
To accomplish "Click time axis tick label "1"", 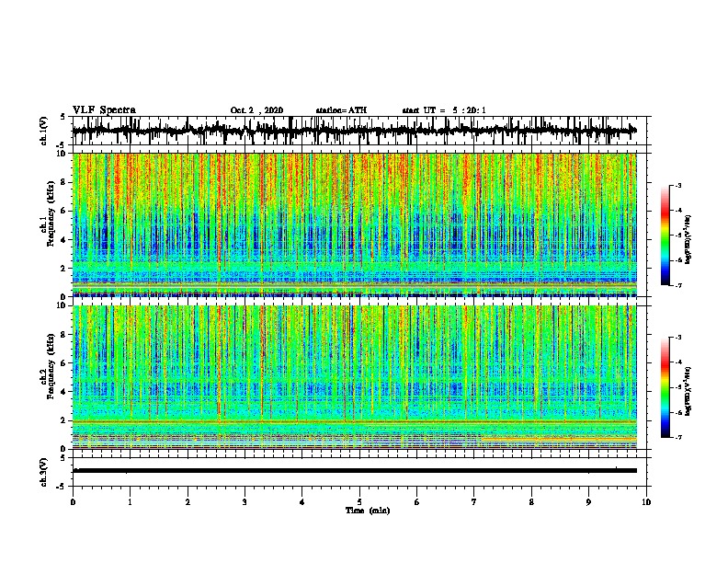I will 130,502.
